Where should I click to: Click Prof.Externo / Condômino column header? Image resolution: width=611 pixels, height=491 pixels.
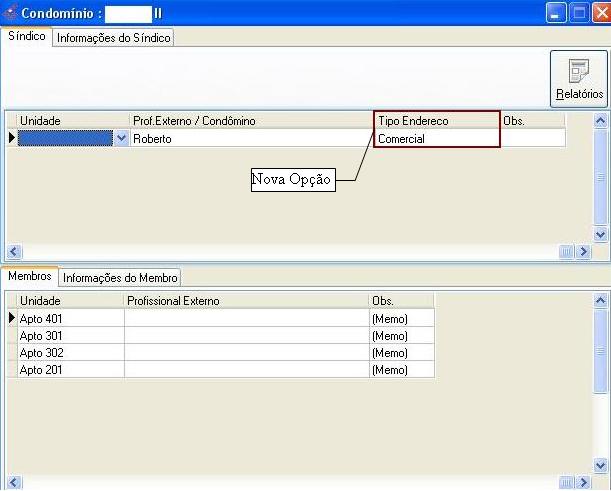(250, 121)
